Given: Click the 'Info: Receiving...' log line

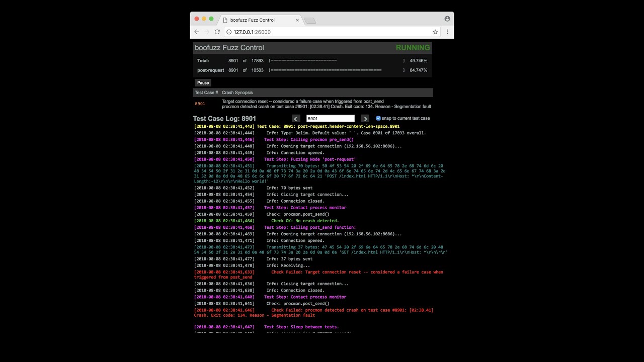Looking at the screenshot, I should [252, 265].
